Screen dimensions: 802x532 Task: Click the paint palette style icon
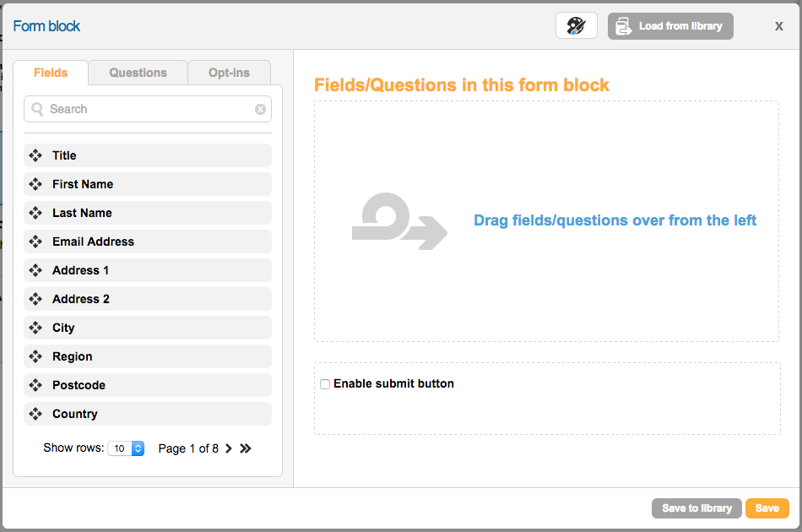(x=576, y=26)
